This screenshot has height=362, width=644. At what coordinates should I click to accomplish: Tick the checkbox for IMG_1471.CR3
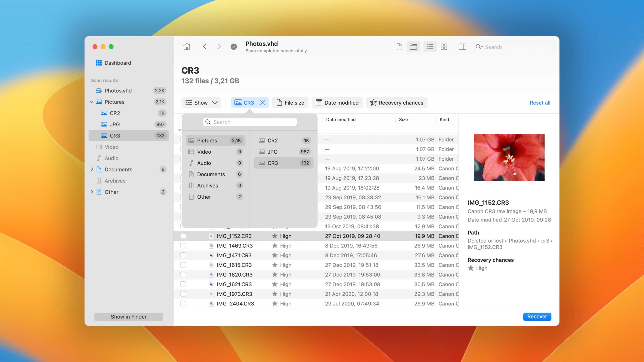tap(183, 255)
